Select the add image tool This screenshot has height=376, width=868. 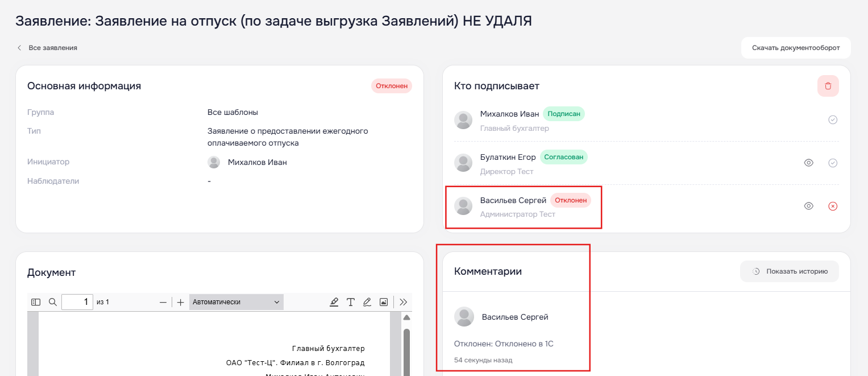[x=384, y=302]
